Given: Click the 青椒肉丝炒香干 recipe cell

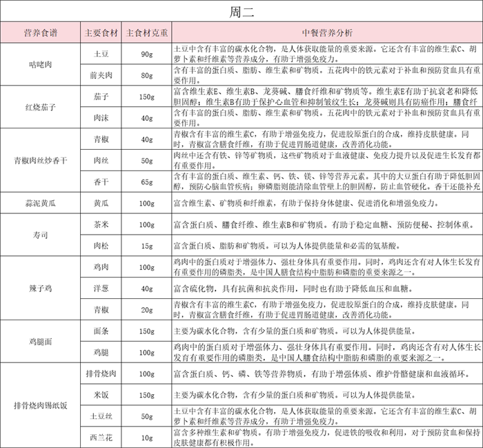Looking at the screenshot, I should [x=41, y=161].
